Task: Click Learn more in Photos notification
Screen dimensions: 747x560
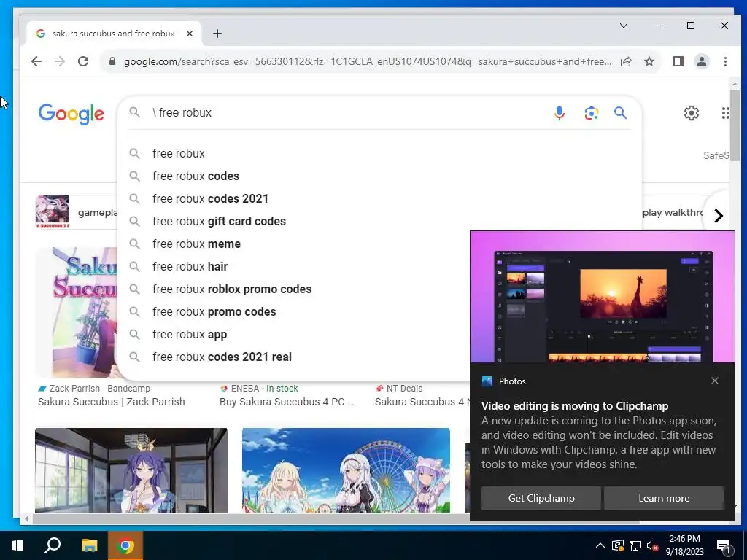Action: (x=664, y=498)
